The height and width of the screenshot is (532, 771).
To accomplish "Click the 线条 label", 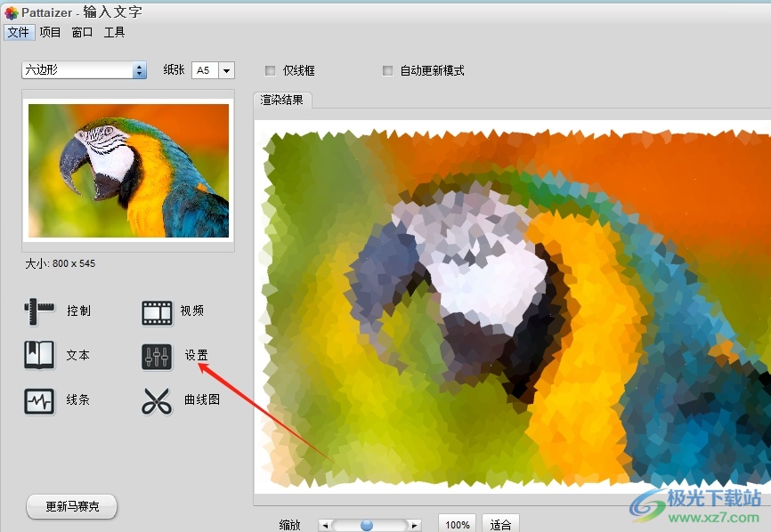I will (78, 399).
